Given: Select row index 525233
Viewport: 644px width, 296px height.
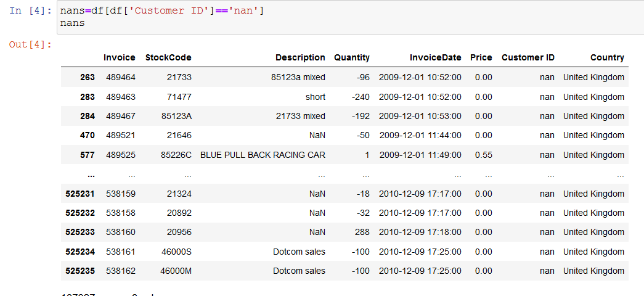Looking at the screenshot, I should pos(80,232).
